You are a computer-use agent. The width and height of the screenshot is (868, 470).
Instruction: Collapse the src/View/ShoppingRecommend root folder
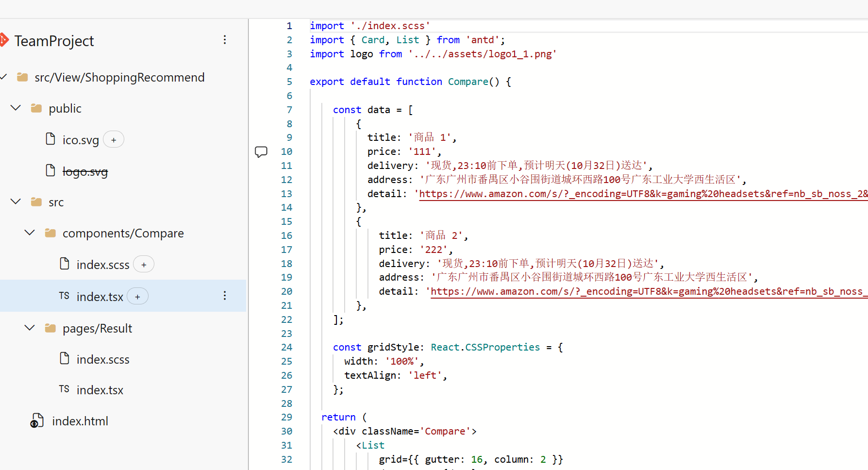(x=3, y=77)
